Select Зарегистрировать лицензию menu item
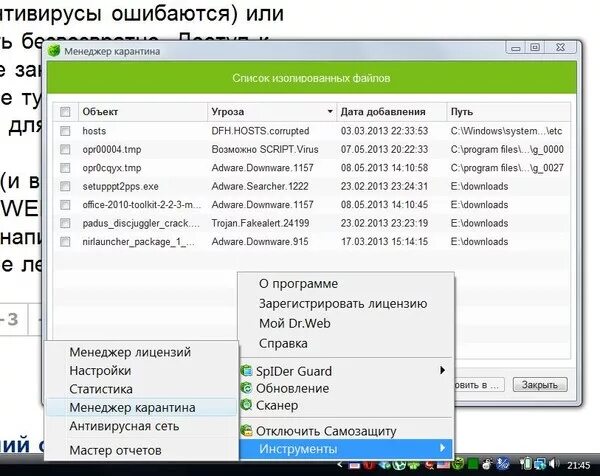The width and height of the screenshot is (600, 476). (x=343, y=303)
